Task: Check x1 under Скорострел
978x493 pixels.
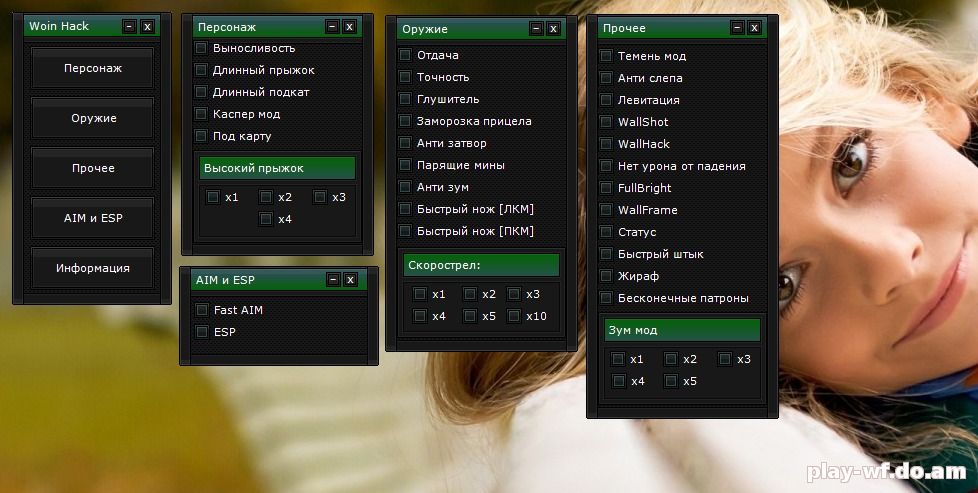Action: (x=420, y=294)
